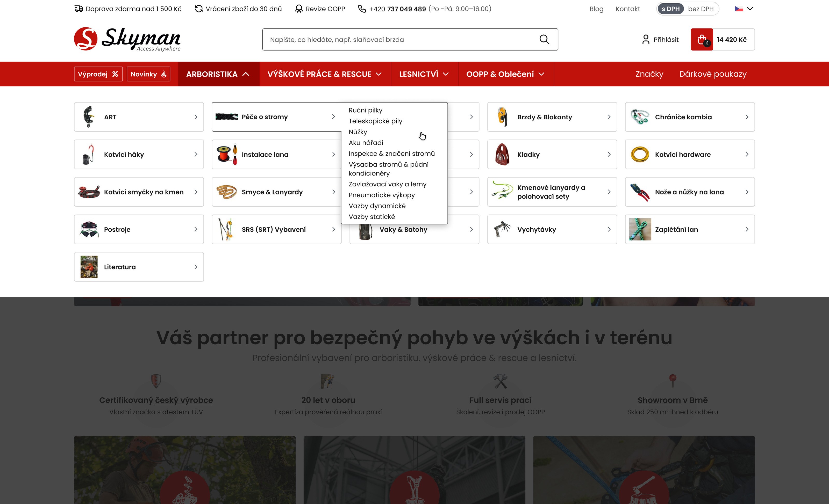The width and height of the screenshot is (829, 504).
Task: Open the Blog link
Action: (596, 9)
